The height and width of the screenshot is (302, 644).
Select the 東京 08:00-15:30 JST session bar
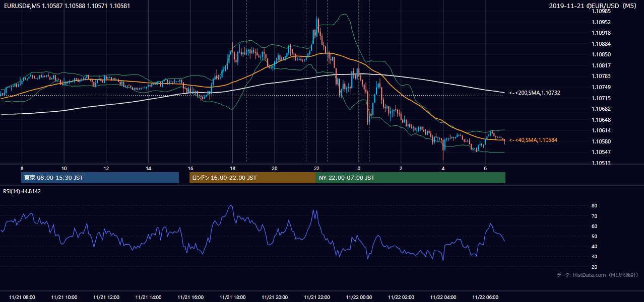(100, 178)
